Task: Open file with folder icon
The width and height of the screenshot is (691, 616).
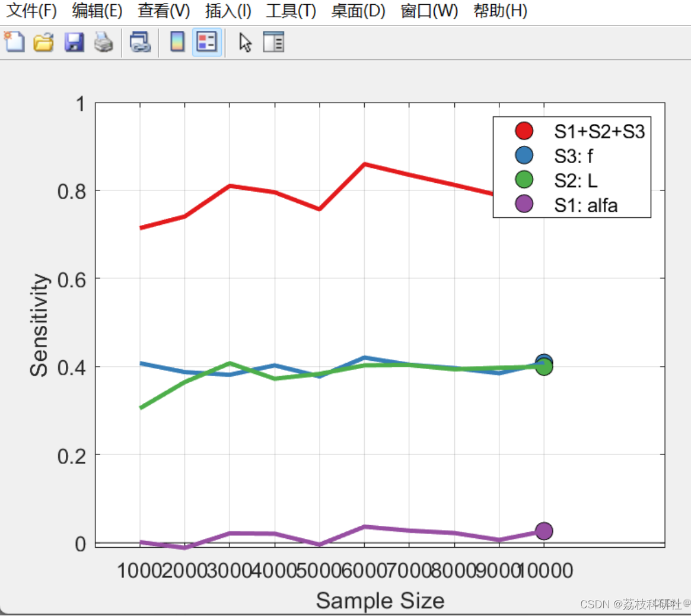Action: 44,42
